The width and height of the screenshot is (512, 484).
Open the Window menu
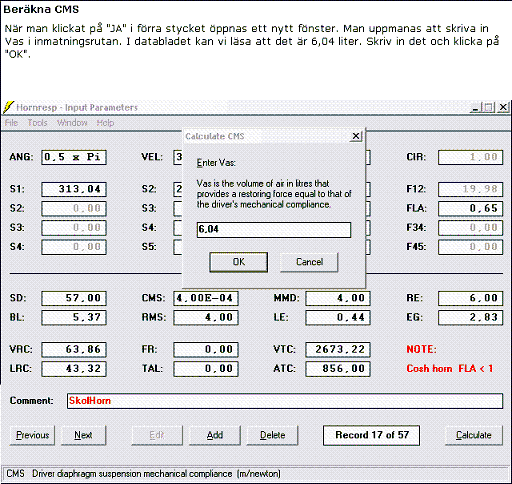72,123
